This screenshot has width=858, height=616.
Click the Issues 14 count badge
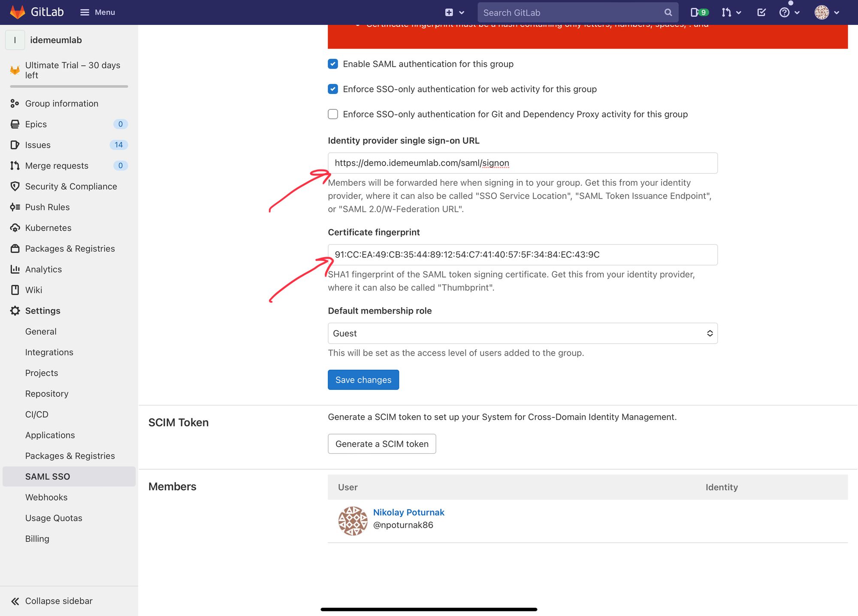pos(119,145)
